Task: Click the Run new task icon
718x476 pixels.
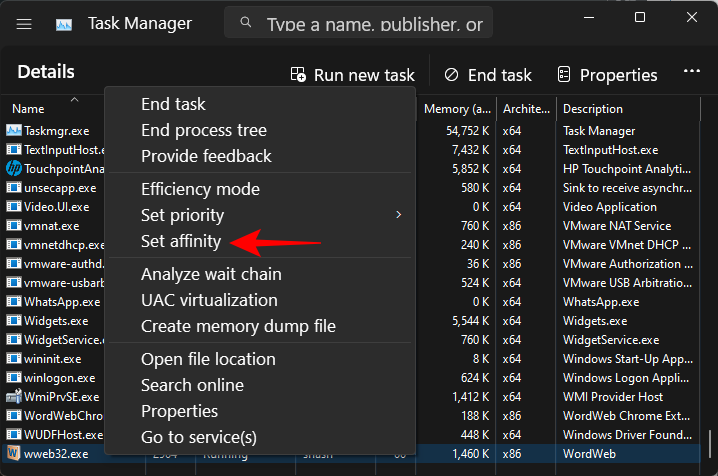Action: tap(298, 75)
